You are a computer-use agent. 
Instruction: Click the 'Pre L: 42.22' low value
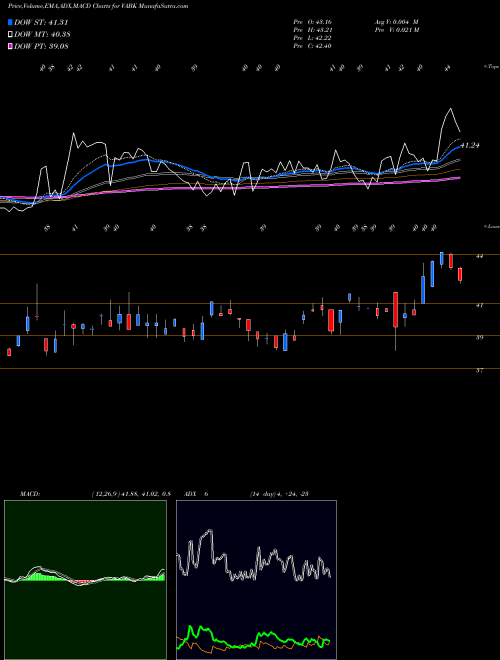click(313, 37)
